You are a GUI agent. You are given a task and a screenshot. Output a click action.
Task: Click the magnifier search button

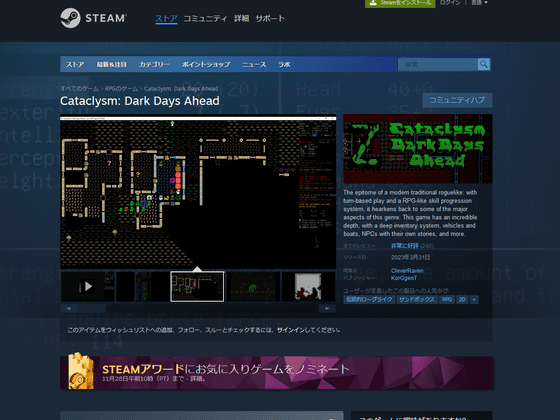(x=484, y=64)
